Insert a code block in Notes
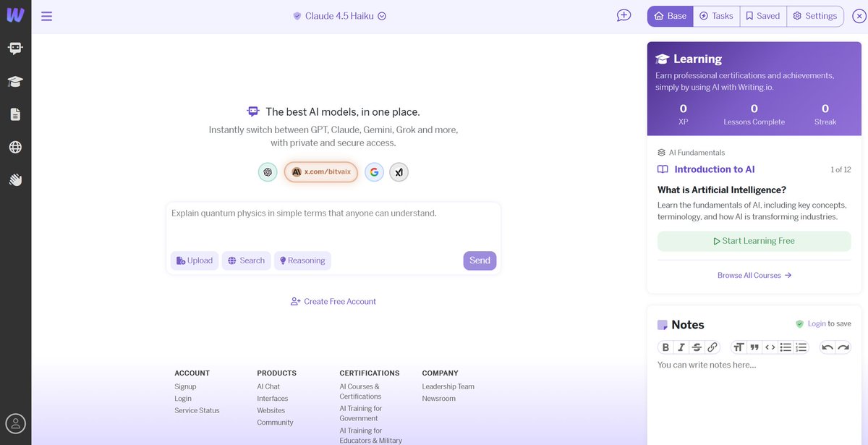 [x=770, y=347]
